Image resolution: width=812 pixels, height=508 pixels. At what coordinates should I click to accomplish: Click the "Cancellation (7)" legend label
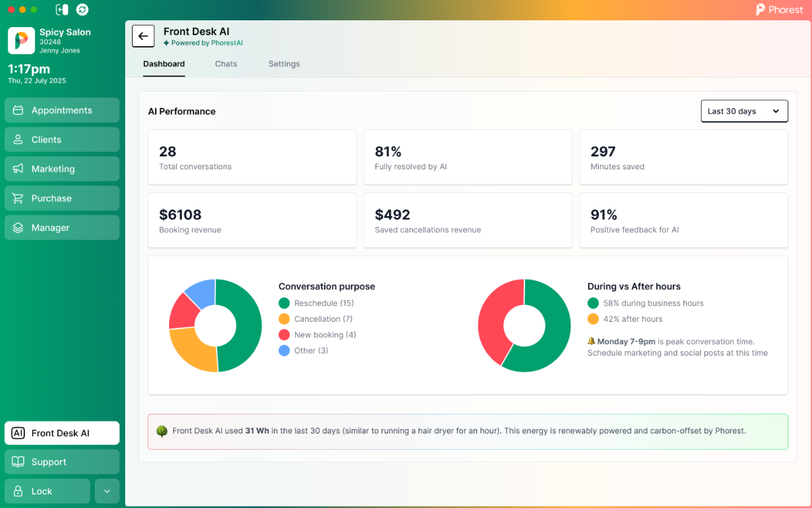[x=323, y=319]
